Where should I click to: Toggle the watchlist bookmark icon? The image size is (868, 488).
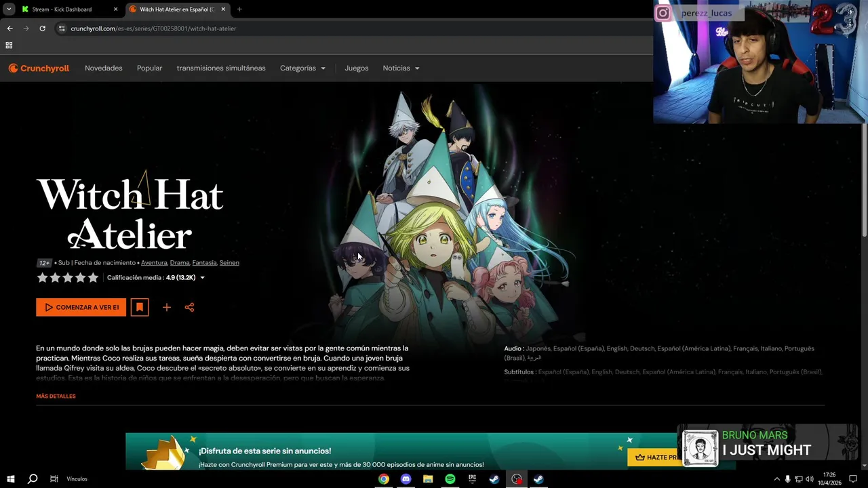[x=140, y=307]
